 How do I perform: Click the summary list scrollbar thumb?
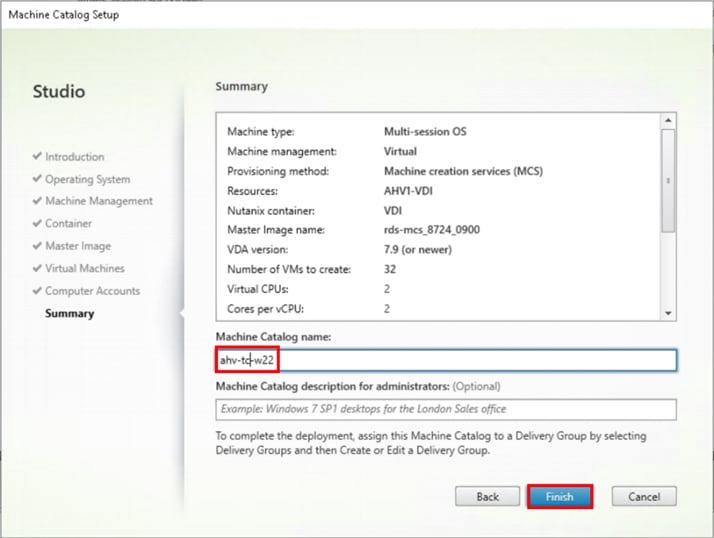(x=668, y=181)
